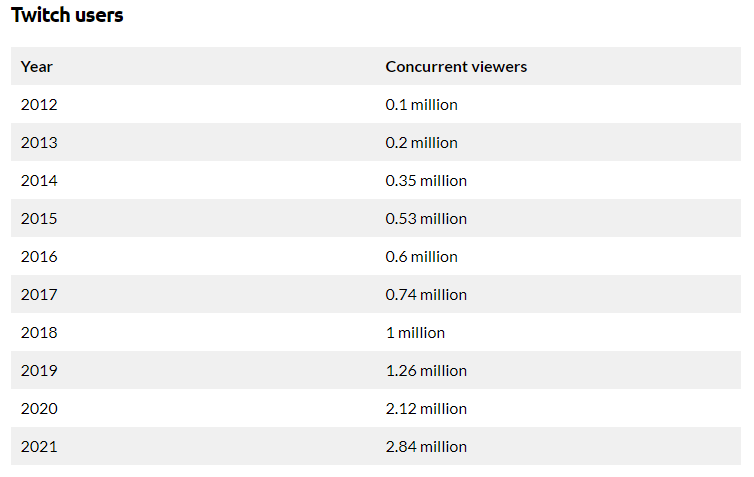The width and height of the screenshot is (754, 477).
Task: Click the 2017 year cell
Action: pyautogui.click(x=39, y=294)
